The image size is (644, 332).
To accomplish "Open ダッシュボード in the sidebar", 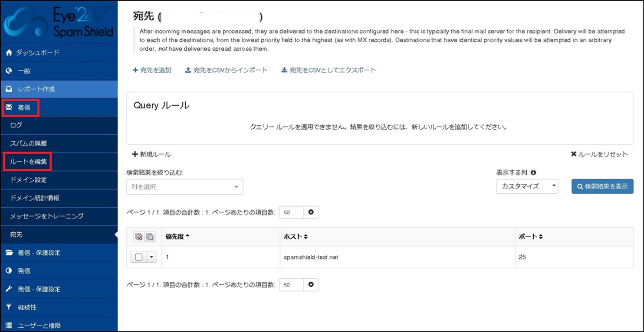I will pyautogui.click(x=59, y=52).
